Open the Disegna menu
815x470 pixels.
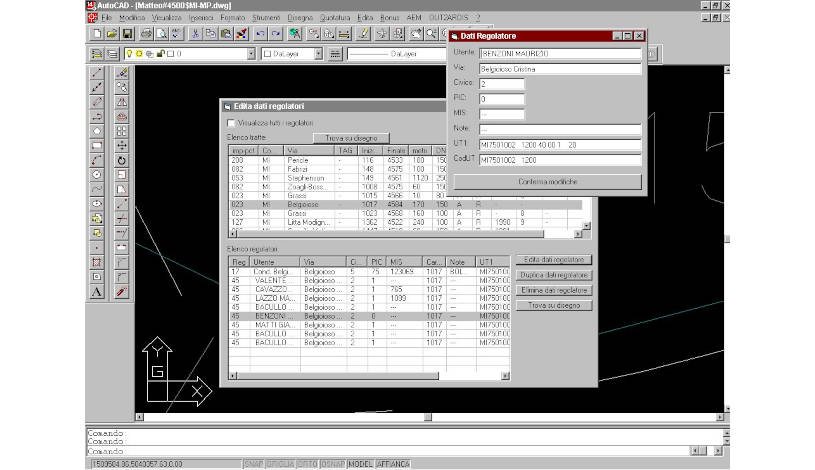[299, 18]
